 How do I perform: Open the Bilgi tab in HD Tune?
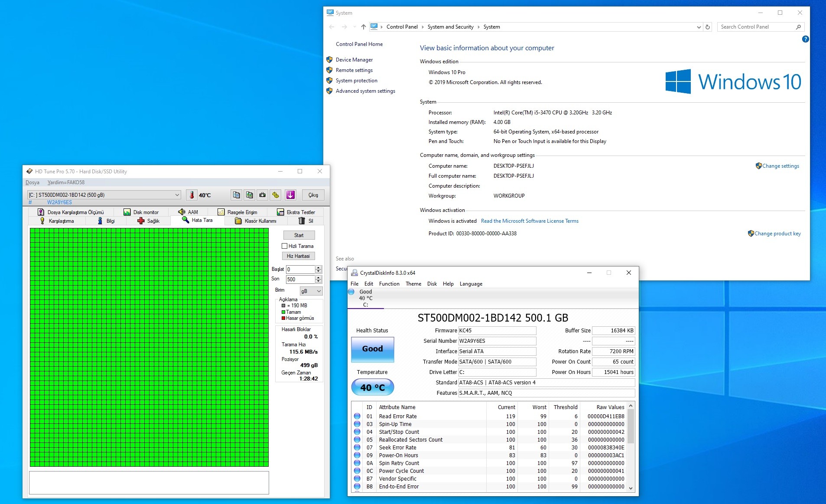(x=106, y=221)
